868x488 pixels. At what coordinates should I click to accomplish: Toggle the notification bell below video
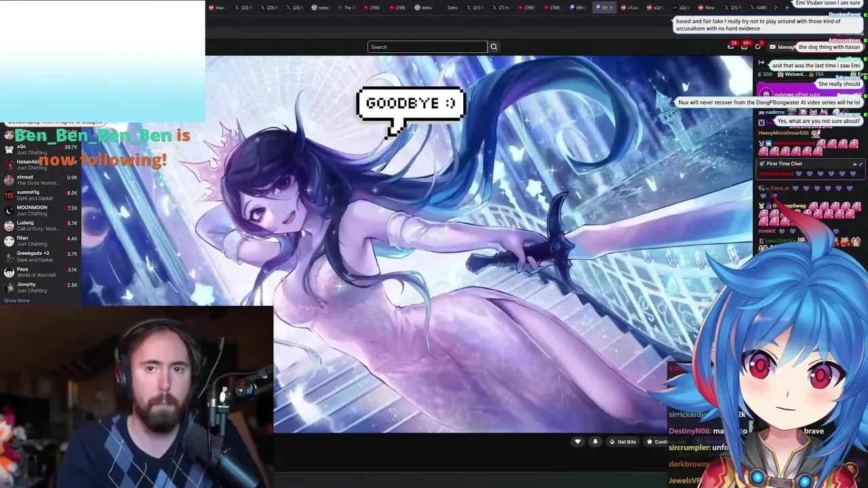point(595,442)
